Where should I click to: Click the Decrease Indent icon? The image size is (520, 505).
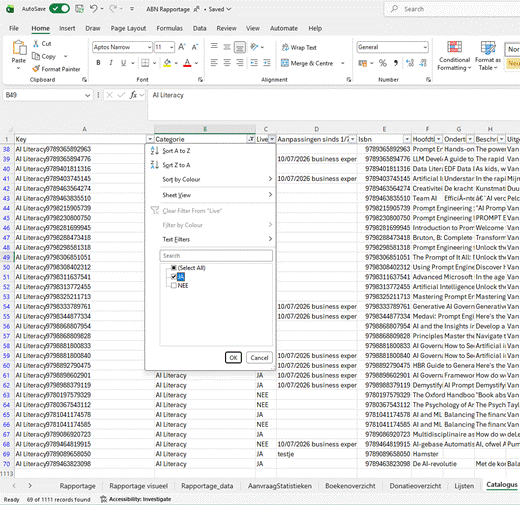pos(254,63)
